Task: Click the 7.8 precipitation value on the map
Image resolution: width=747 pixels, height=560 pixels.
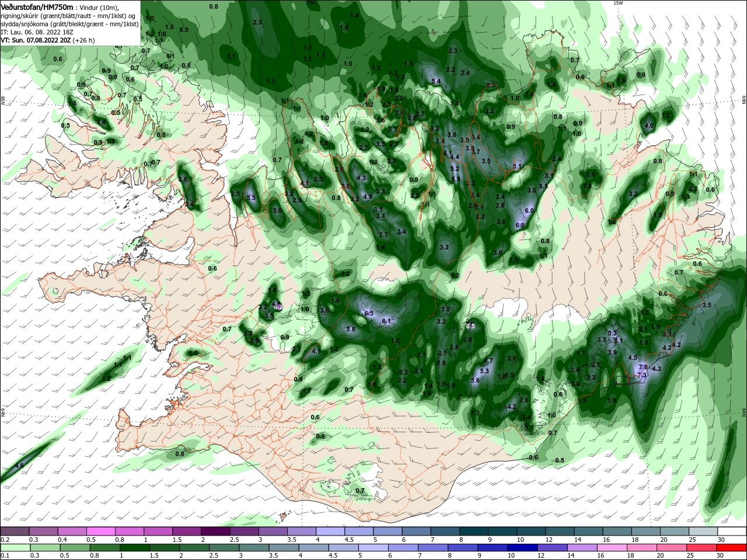Action: click(x=643, y=367)
